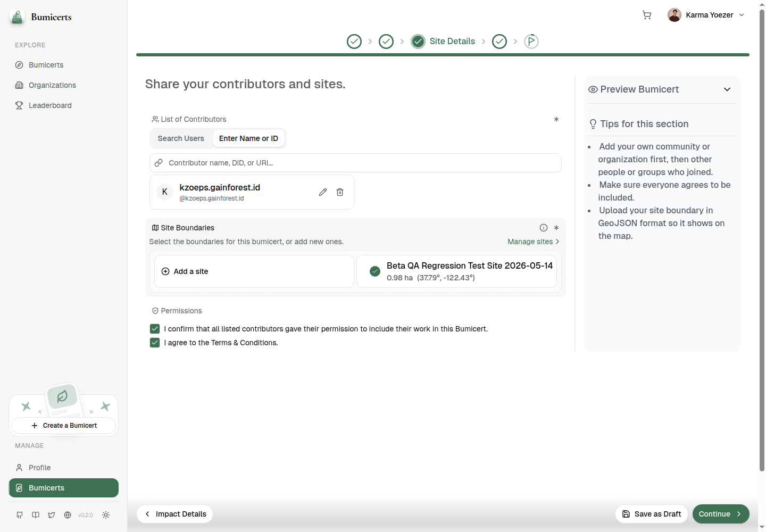Image resolution: width=766 pixels, height=532 pixels.
Task: Open Organizations in sidebar
Action: pos(52,85)
